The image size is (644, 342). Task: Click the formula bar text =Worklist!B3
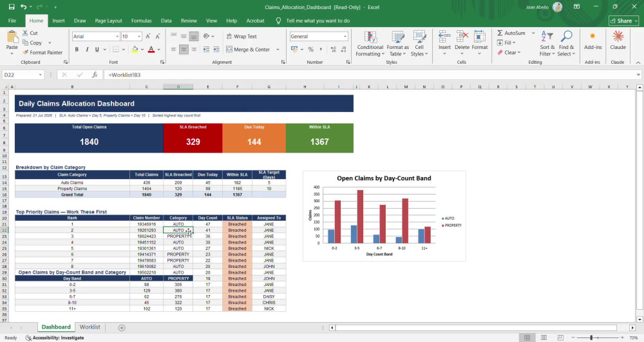[x=124, y=75]
